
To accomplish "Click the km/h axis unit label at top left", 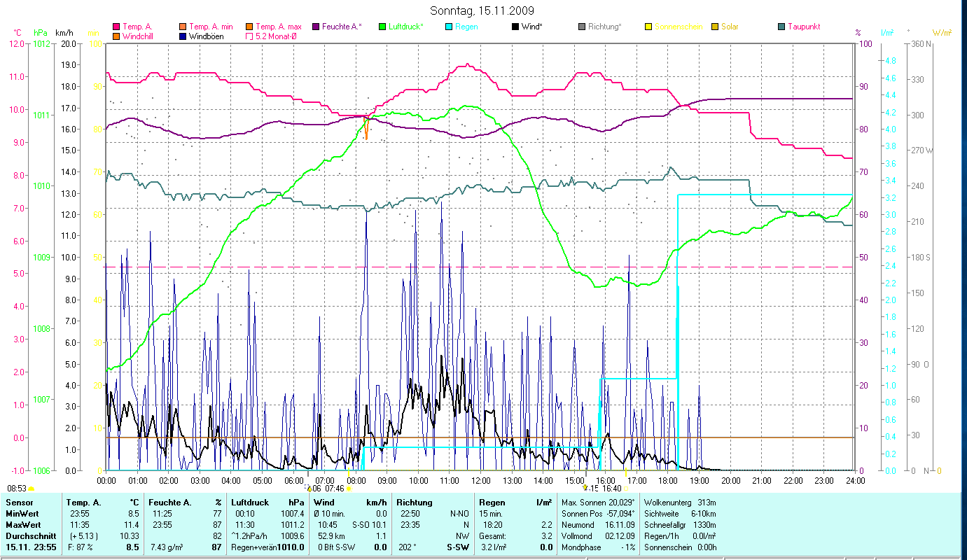I will click(64, 32).
